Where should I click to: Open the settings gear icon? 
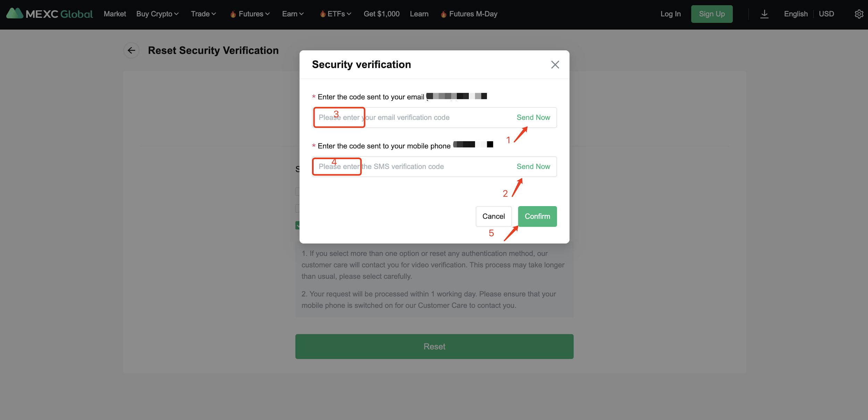point(859,14)
